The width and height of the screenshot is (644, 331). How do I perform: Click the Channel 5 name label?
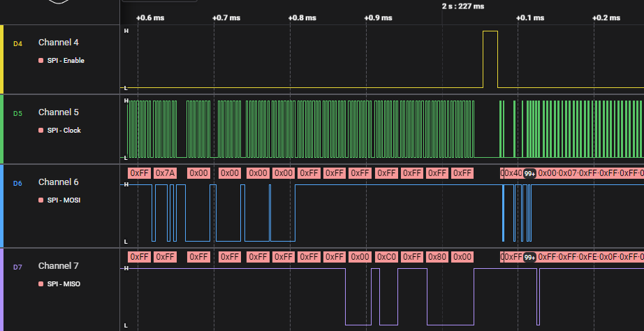(x=58, y=112)
